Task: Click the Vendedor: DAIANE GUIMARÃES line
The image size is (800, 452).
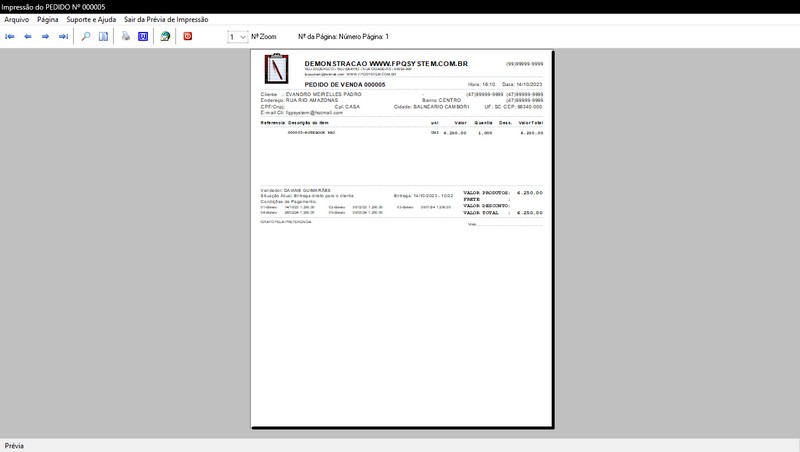Action: point(295,190)
